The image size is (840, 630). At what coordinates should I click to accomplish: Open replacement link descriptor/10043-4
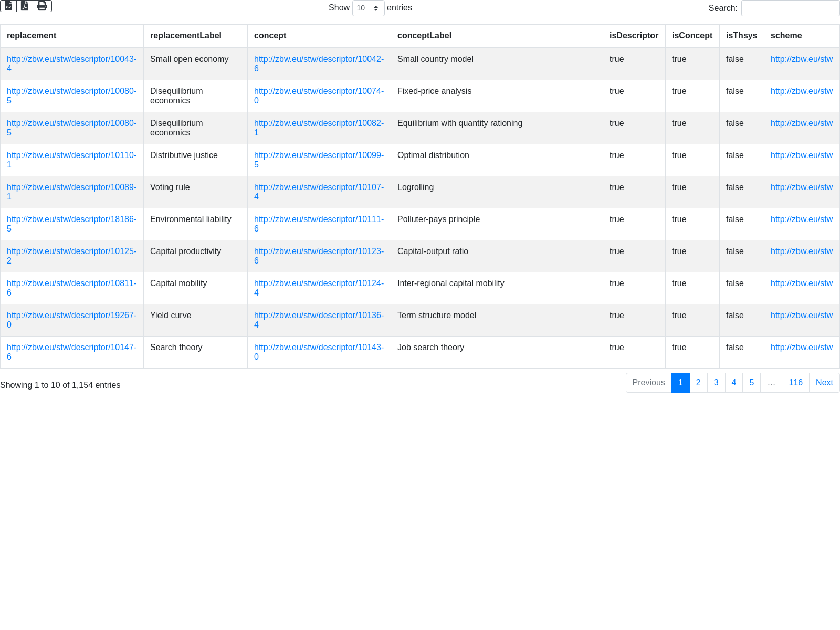[x=71, y=59]
